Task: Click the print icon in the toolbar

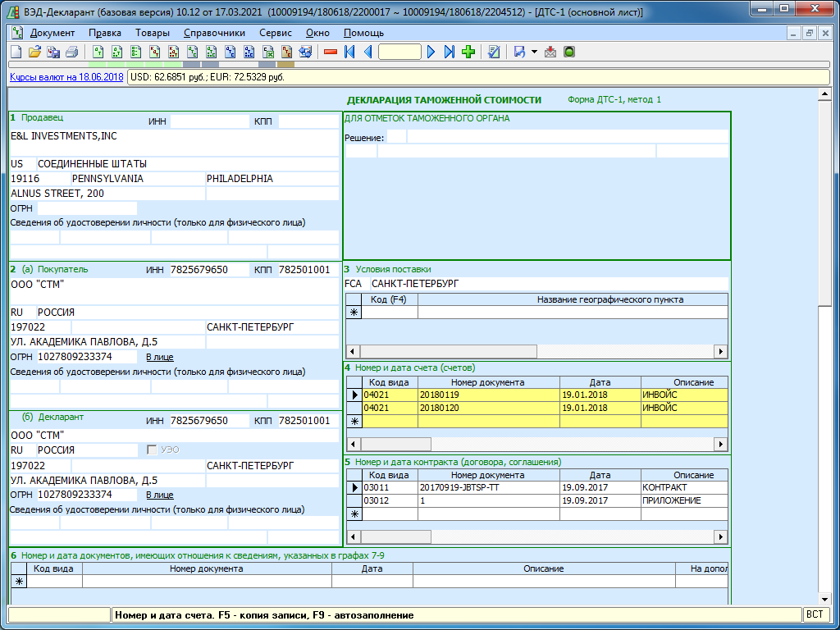Action: pyautogui.click(x=72, y=52)
